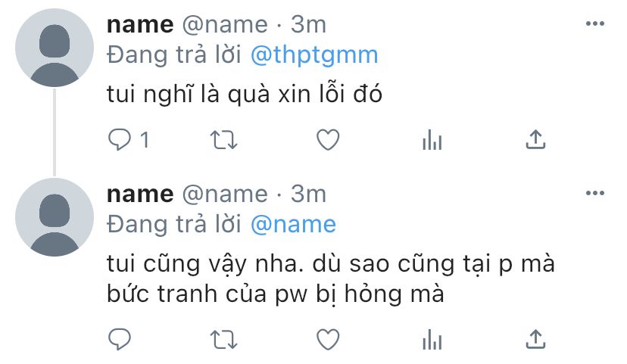627x364 pixels.
Task: Open second tweet text about bức tranh của pw
Action: [331, 279]
